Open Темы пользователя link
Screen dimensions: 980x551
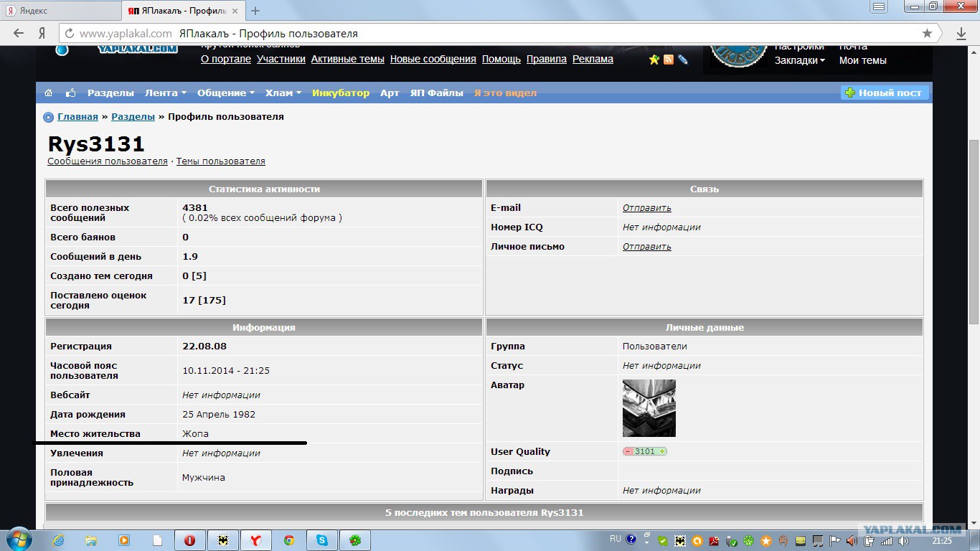[x=221, y=161]
